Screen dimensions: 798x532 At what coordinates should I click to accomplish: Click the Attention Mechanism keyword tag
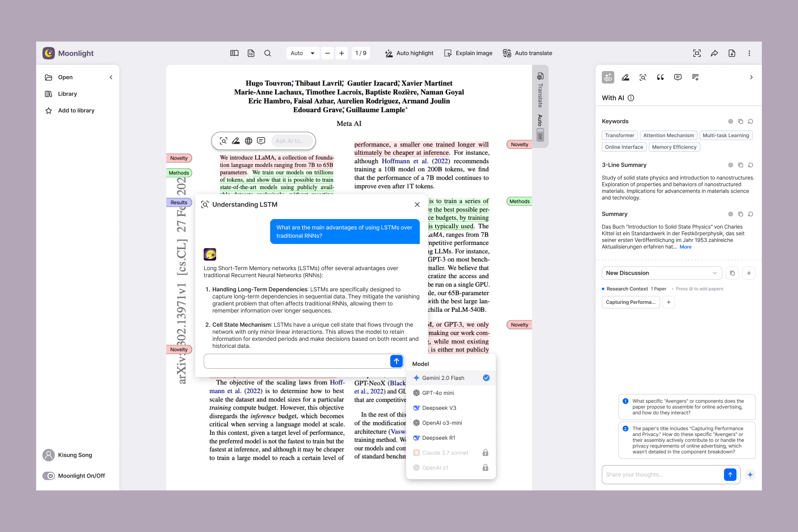click(x=668, y=135)
